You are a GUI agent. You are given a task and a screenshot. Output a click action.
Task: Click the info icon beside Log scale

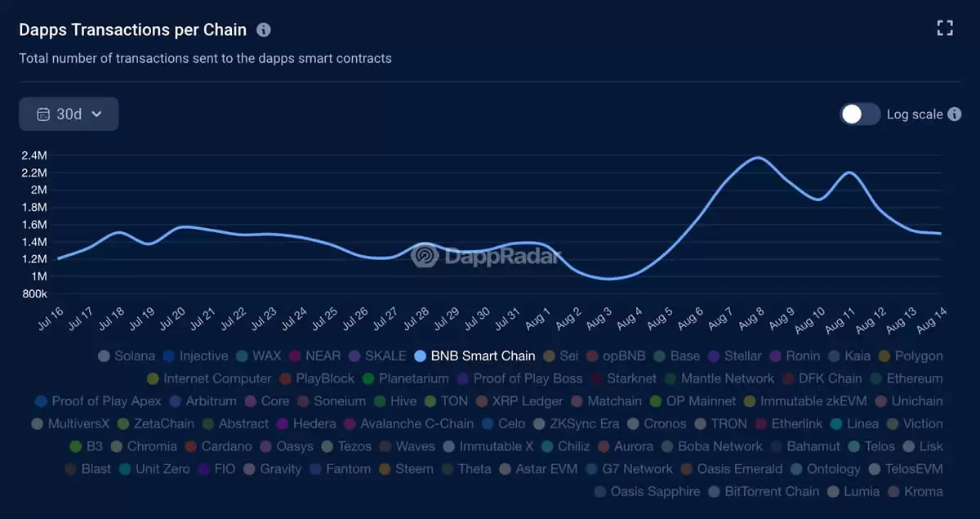[x=954, y=114]
